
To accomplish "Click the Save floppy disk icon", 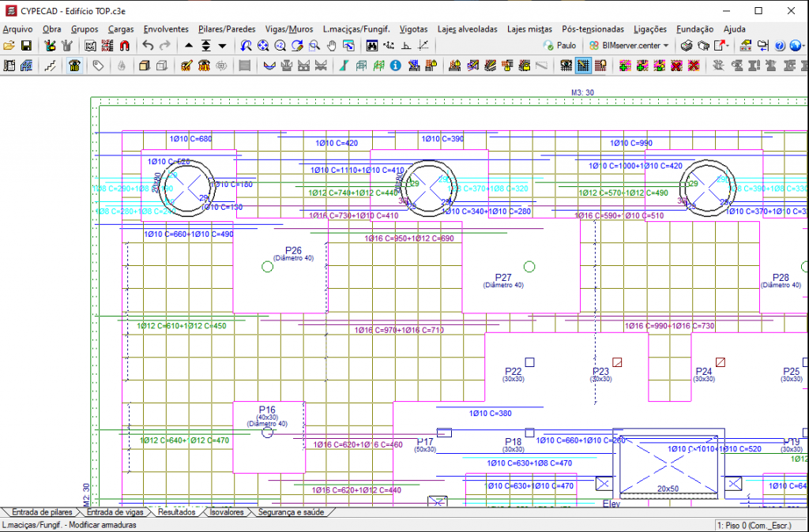I will (26, 46).
